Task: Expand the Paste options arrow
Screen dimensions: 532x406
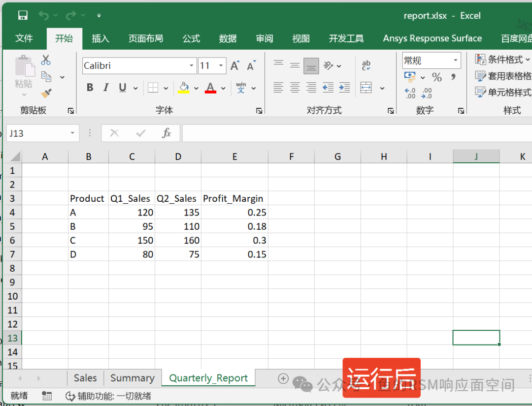Action: pos(24,94)
